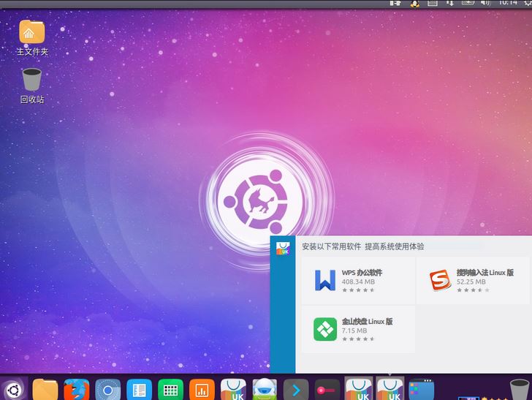Select the WPS 办公软件 title text
The image size is (532, 400).
point(362,273)
